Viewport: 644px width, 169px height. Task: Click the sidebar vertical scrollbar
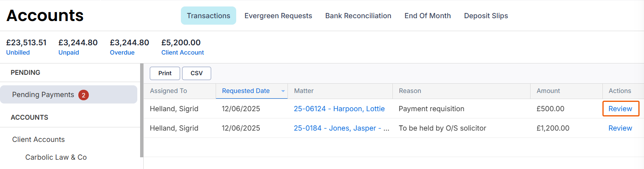point(142,110)
